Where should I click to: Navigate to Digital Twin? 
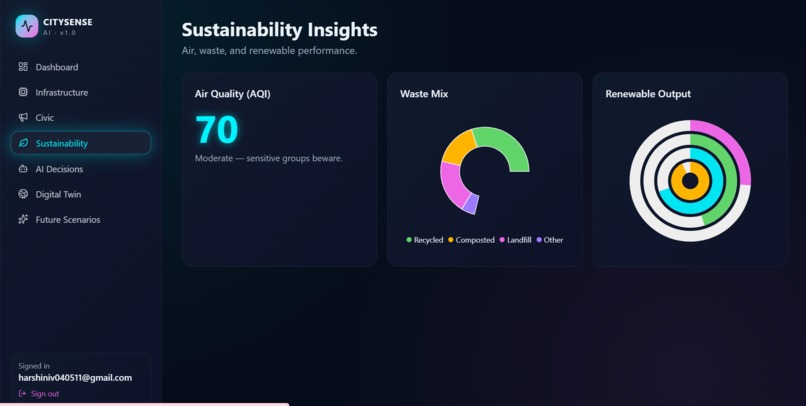click(x=81, y=194)
